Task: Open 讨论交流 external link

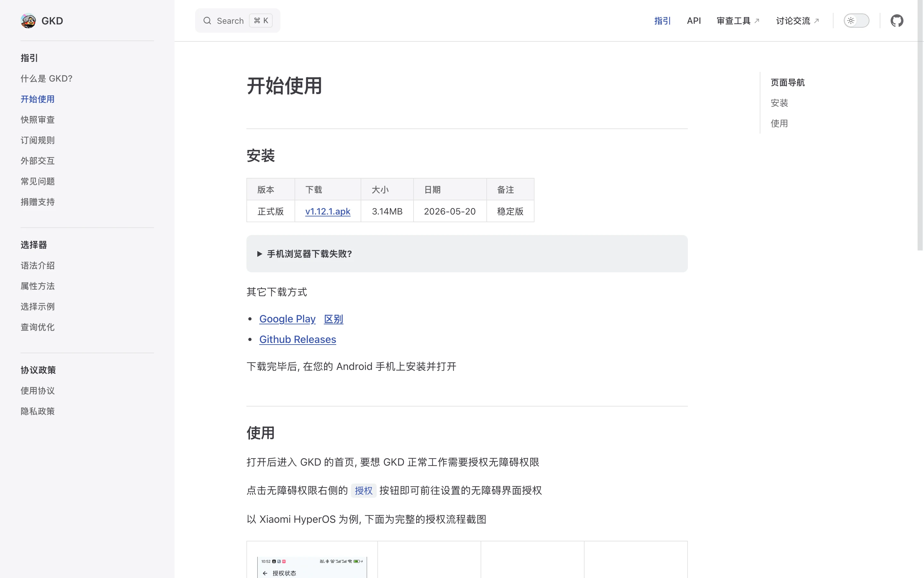Action: coord(797,21)
